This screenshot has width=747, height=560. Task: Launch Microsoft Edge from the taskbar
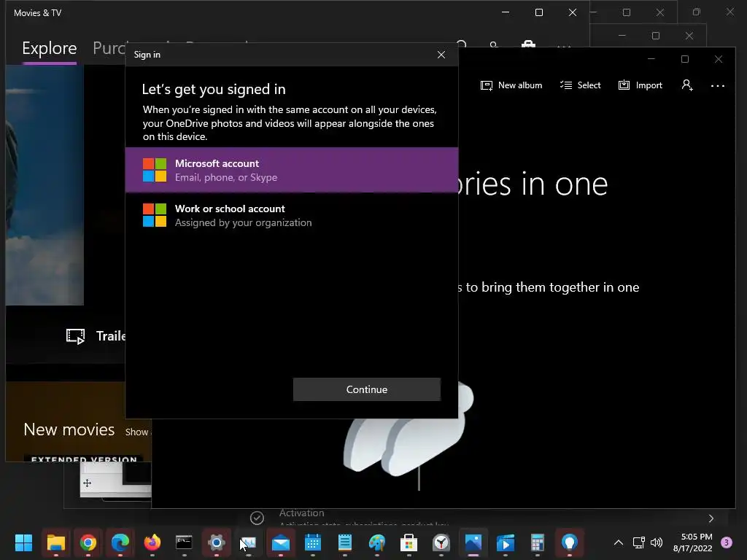coord(120,542)
